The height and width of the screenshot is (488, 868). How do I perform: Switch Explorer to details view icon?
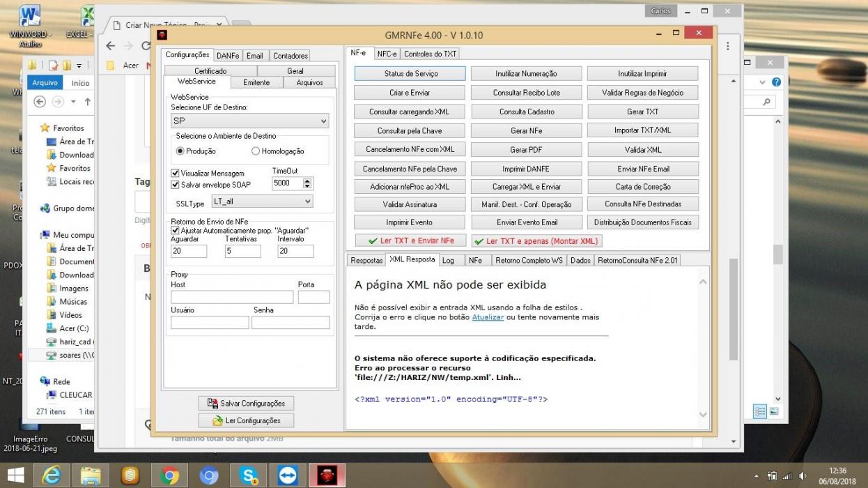760,411
